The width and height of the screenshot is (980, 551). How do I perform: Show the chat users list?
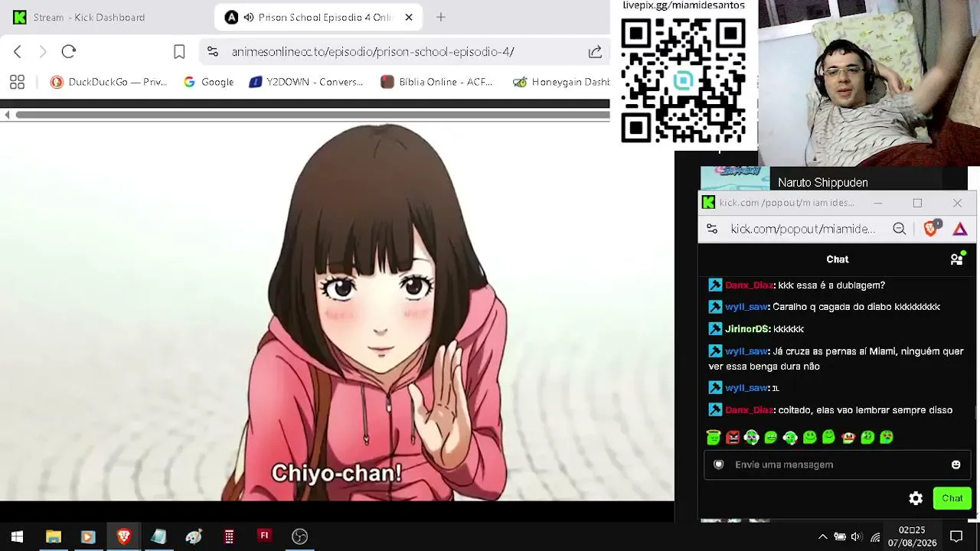pos(956,259)
